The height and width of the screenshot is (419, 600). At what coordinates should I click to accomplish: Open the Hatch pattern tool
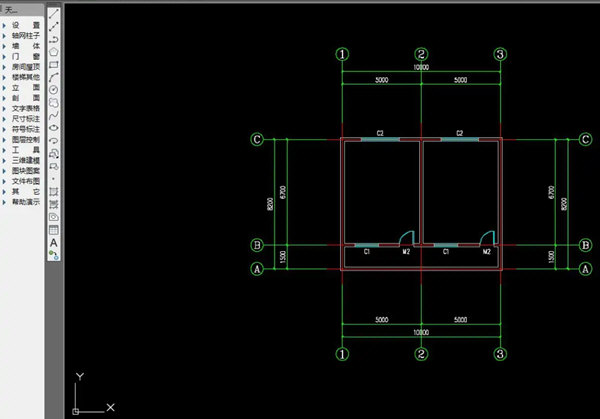54,191
